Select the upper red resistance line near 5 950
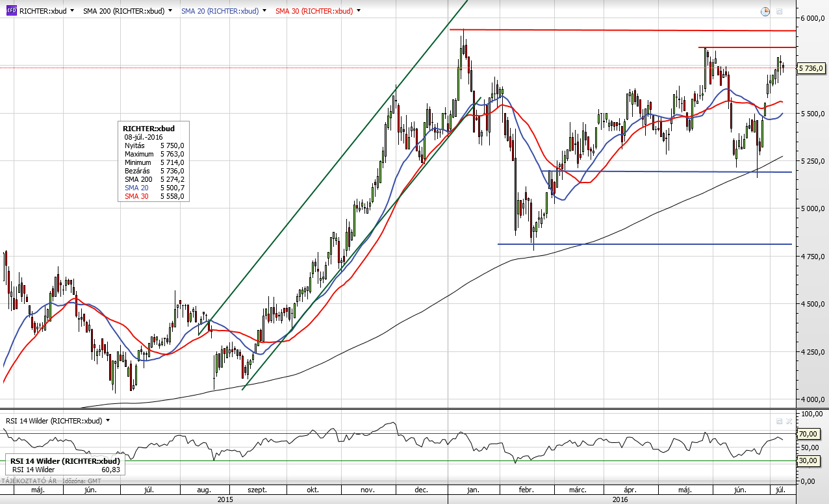 (x=622, y=30)
